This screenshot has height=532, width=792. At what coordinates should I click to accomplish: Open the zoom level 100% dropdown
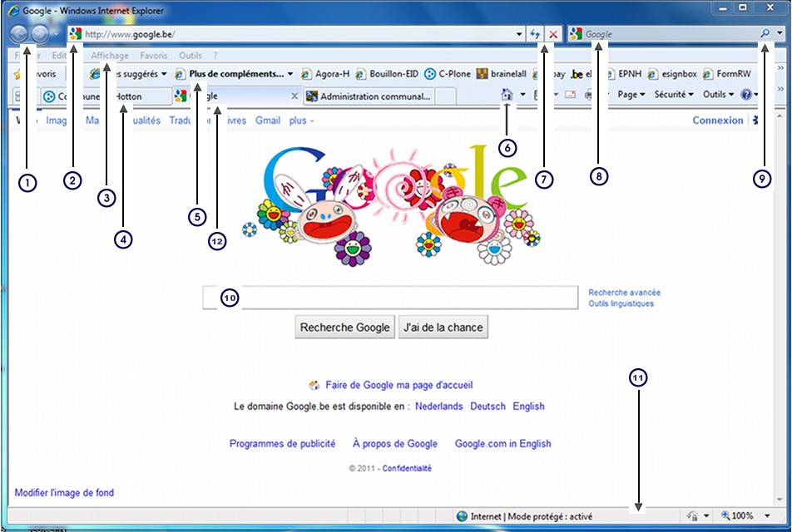767,516
